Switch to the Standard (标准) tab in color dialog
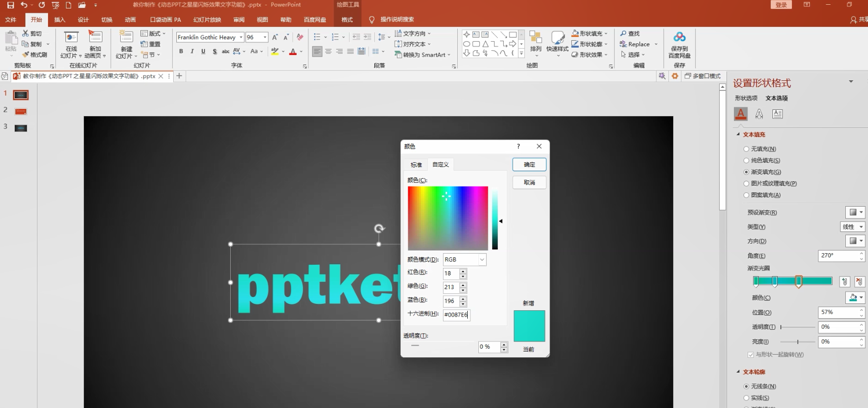The image size is (868, 408). click(416, 165)
